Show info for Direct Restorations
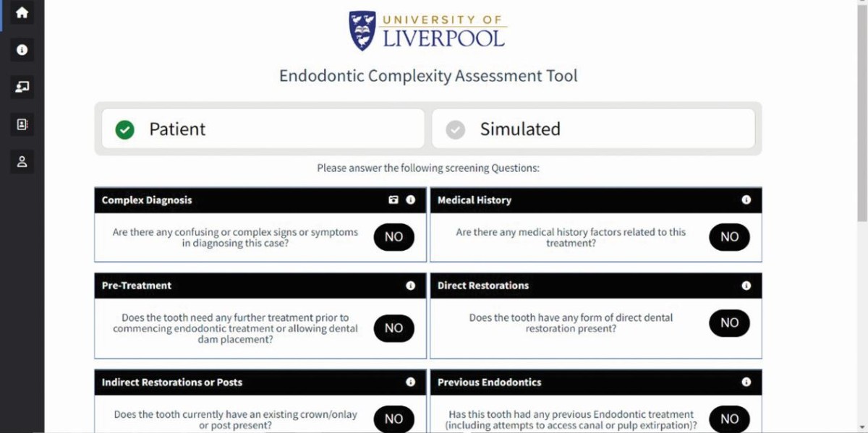This screenshot has height=433, width=868. (746, 286)
